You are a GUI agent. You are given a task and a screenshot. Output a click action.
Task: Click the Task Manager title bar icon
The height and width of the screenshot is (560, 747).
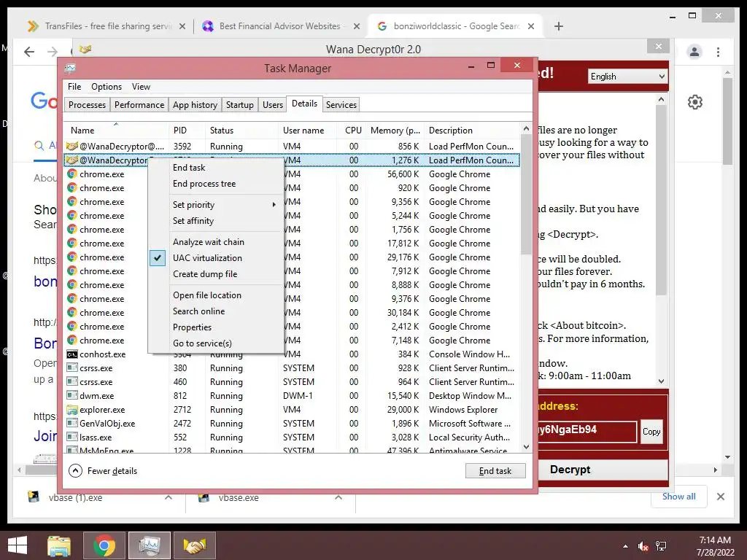click(70, 69)
